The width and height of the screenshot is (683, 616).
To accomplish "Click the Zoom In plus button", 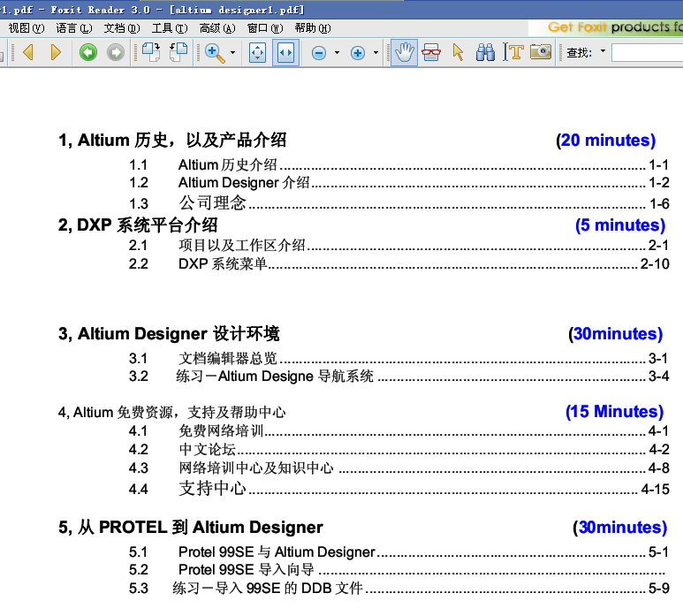I will click(358, 53).
